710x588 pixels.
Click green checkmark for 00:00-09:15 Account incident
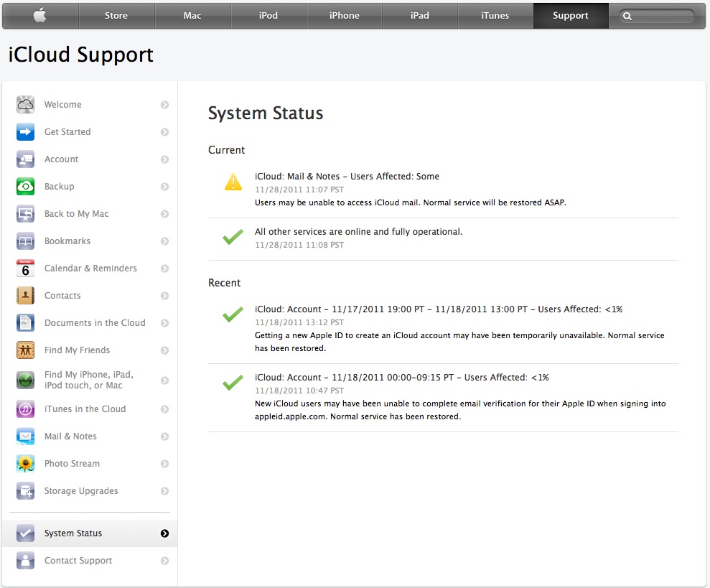233,383
